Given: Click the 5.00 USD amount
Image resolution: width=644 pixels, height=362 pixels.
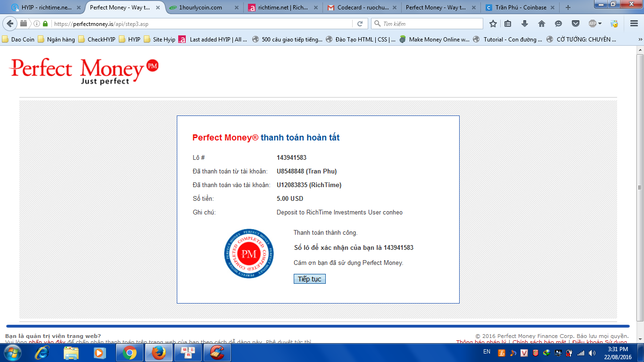Looking at the screenshot, I should (290, 198).
